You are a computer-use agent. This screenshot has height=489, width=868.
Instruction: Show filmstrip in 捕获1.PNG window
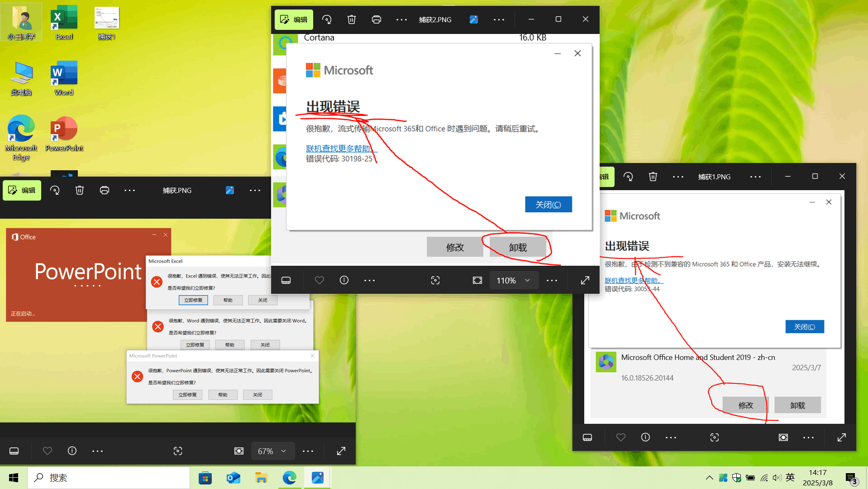[x=587, y=437]
